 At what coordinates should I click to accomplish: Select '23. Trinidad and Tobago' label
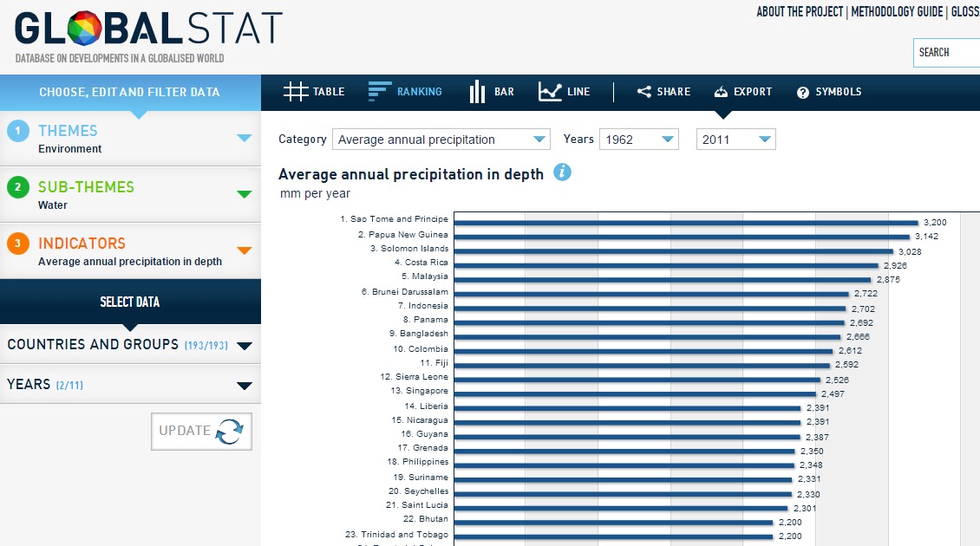pyautogui.click(x=397, y=534)
